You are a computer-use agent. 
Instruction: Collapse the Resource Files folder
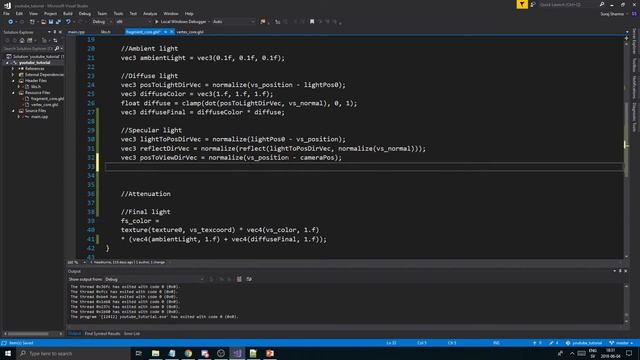(x=13, y=93)
